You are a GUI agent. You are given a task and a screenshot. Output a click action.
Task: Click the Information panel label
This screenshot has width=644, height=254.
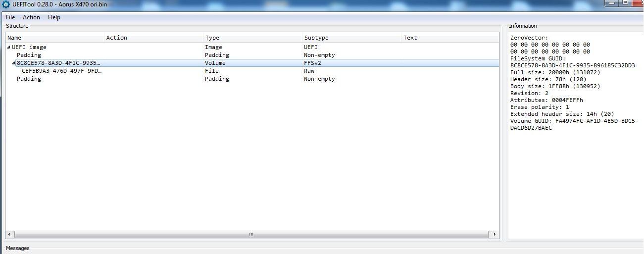click(523, 26)
